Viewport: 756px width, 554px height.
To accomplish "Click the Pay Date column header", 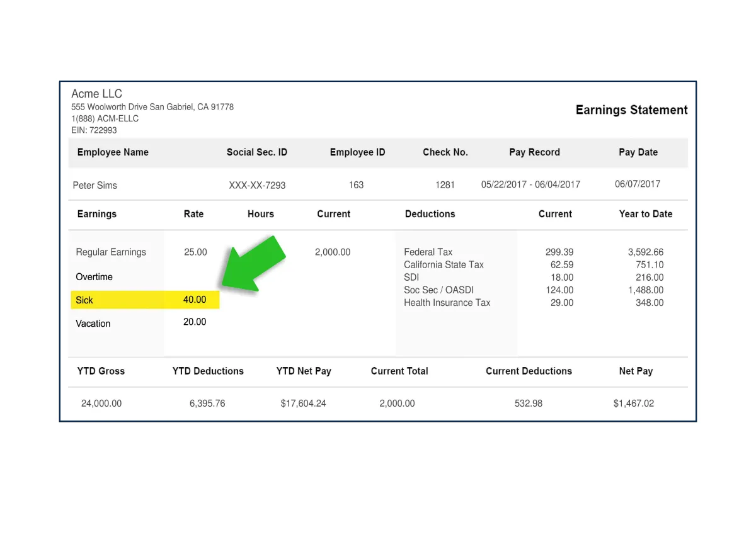I will coord(638,152).
